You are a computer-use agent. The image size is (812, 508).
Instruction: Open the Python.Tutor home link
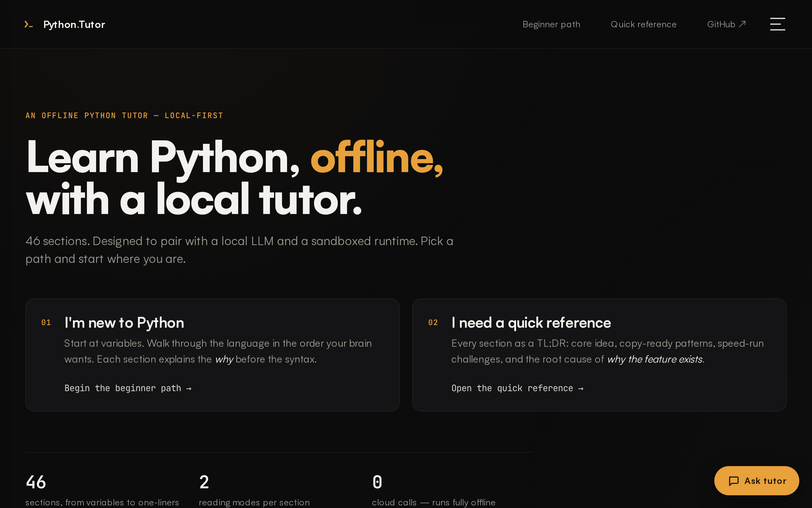(x=65, y=24)
